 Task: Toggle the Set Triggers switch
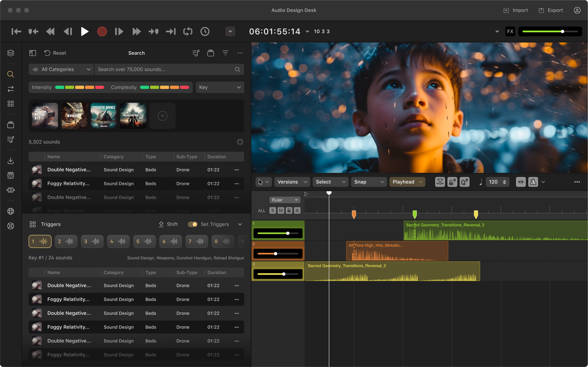tap(193, 224)
